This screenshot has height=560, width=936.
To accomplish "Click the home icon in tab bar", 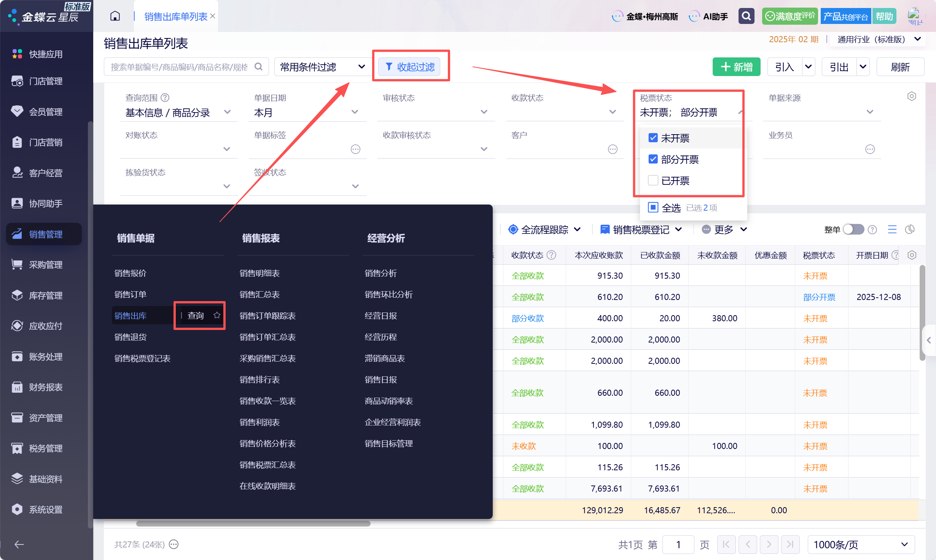I will coord(115,16).
